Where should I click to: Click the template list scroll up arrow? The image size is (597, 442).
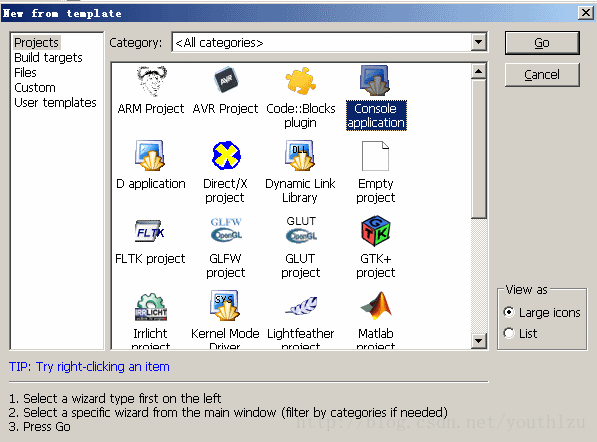point(479,71)
